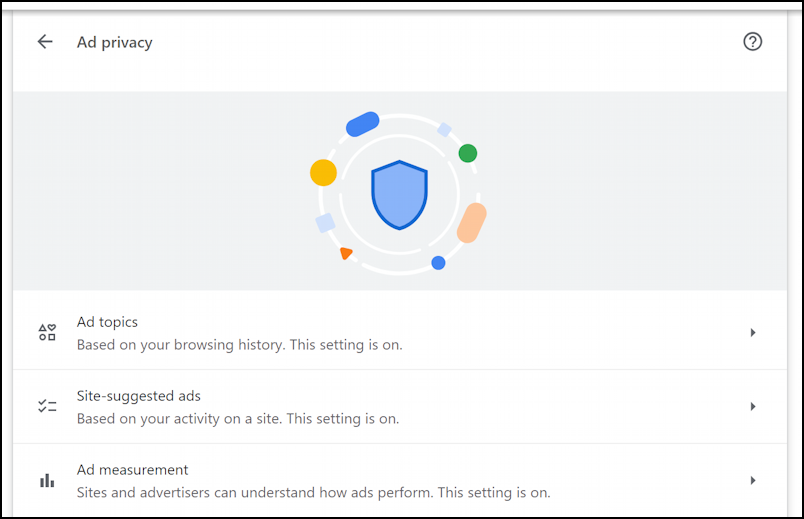Open the Site-suggested ads setting
Image resolution: width=804 pixels, height=519 pixels.
139,396
